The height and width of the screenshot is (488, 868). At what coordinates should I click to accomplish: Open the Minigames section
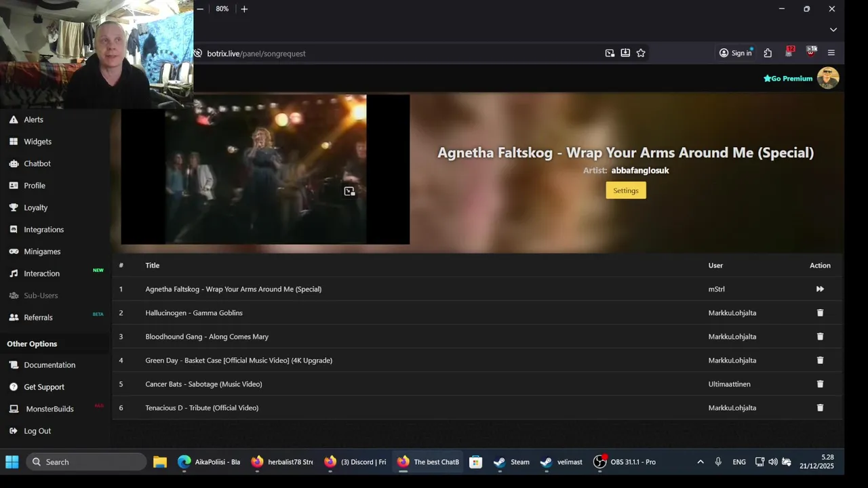[35, 251]
